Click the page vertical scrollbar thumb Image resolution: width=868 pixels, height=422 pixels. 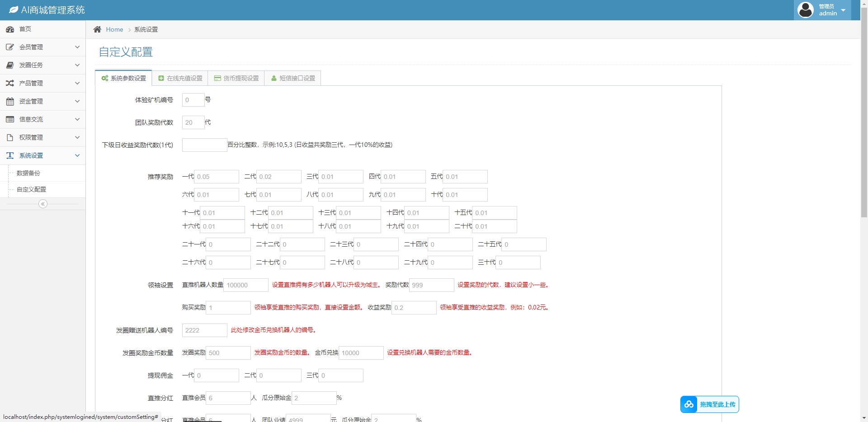tap(864, 113)
